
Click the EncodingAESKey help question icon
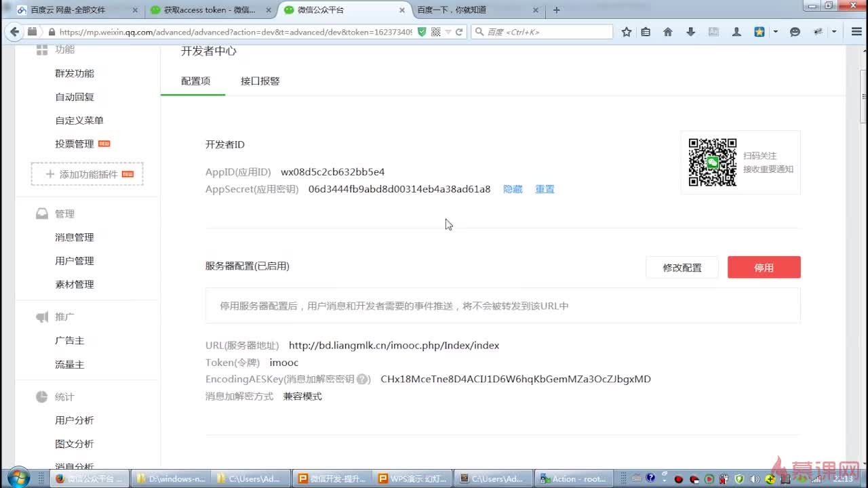click(363, 380)
